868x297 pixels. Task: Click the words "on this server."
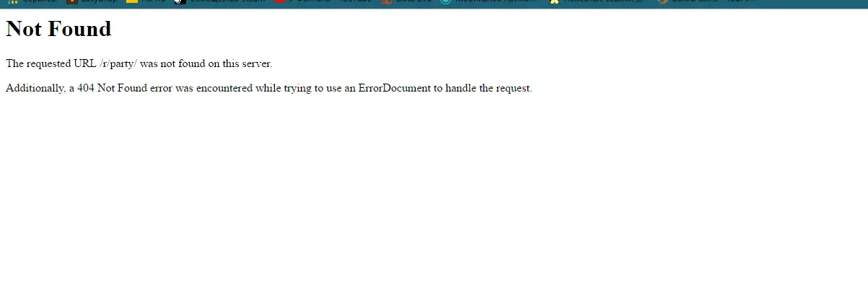(240, 63)
